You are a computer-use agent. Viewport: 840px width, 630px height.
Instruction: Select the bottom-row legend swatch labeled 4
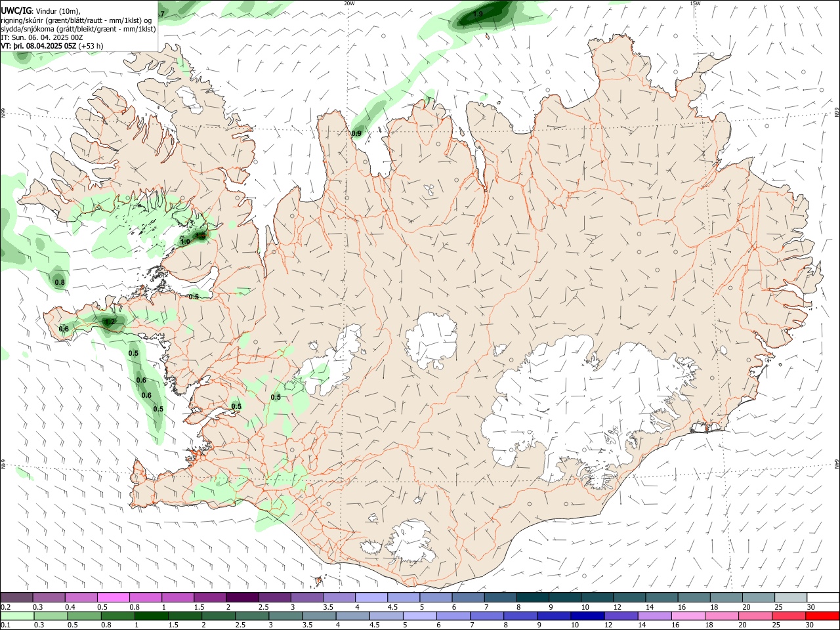click(352, 616)
